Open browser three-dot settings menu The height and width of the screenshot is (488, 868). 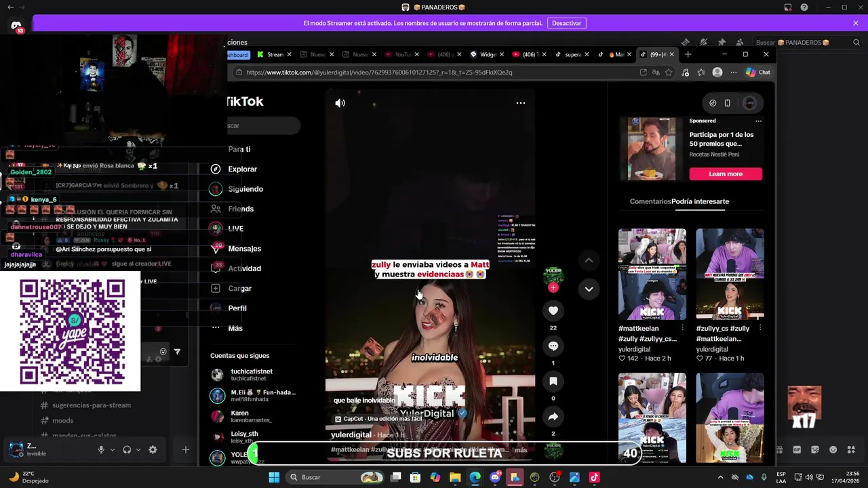[x=734, y=73]
